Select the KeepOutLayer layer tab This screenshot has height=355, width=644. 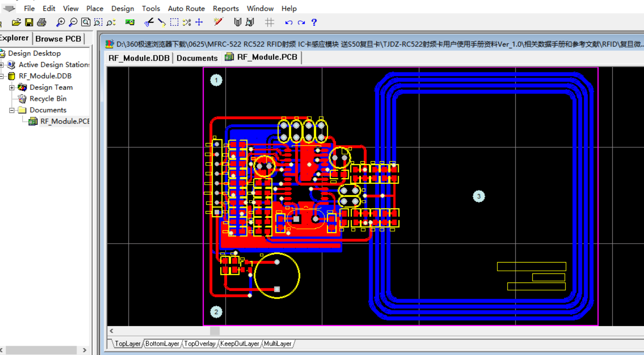[240, 344]
